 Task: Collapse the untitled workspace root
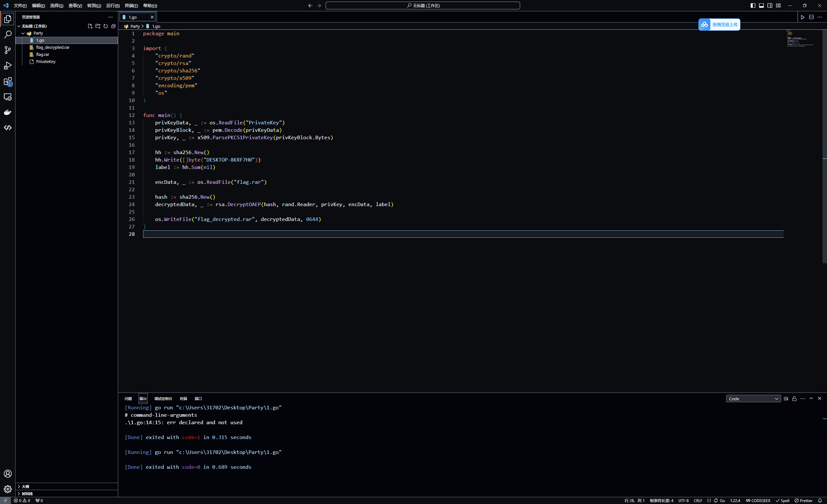pos(19,26)
